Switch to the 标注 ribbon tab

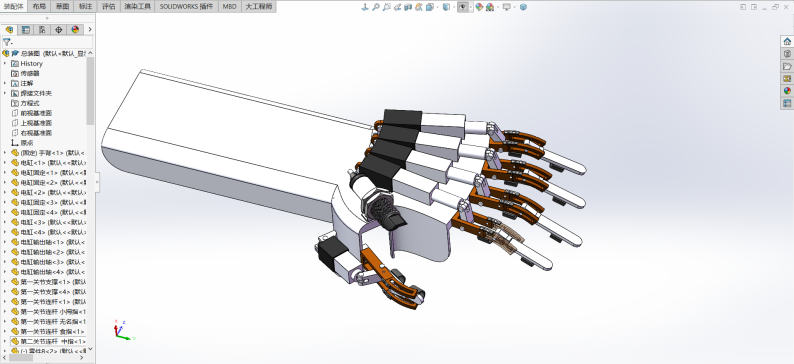(x=86, y=7)
